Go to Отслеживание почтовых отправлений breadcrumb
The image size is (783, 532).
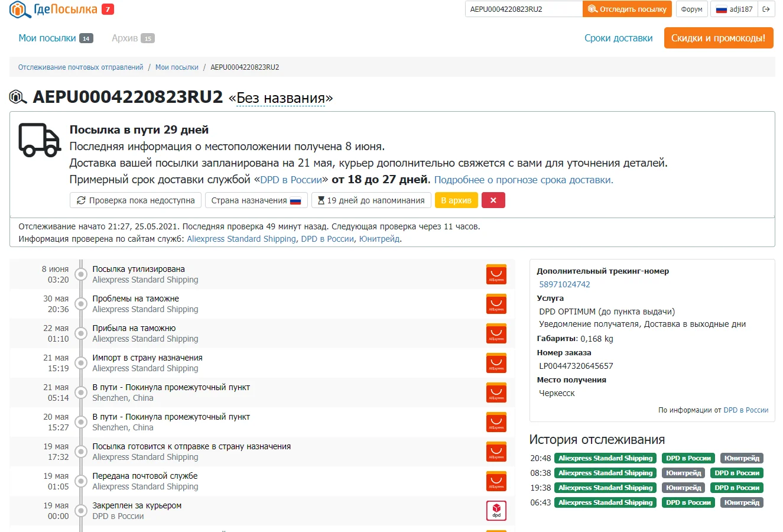81,67
